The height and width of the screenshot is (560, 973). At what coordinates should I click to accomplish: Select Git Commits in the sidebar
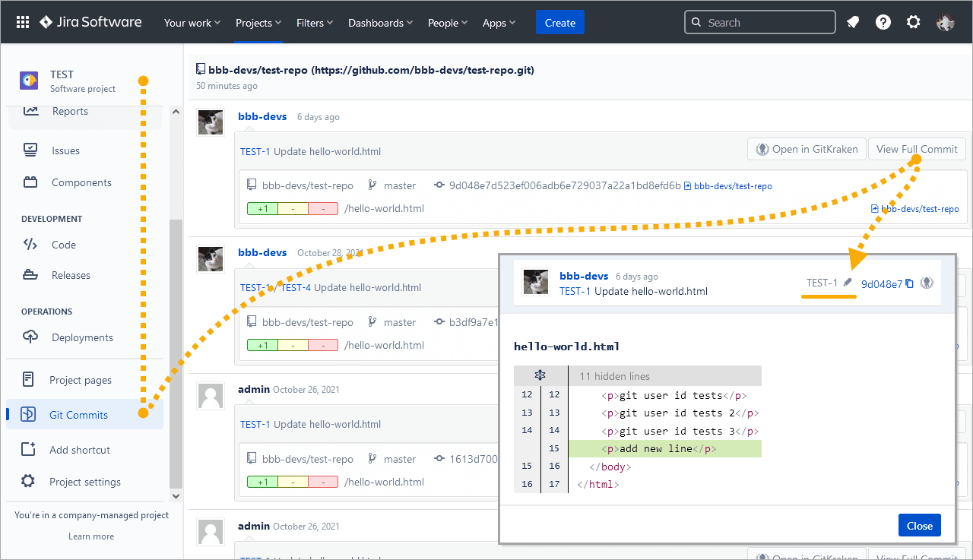coord(84,415)
